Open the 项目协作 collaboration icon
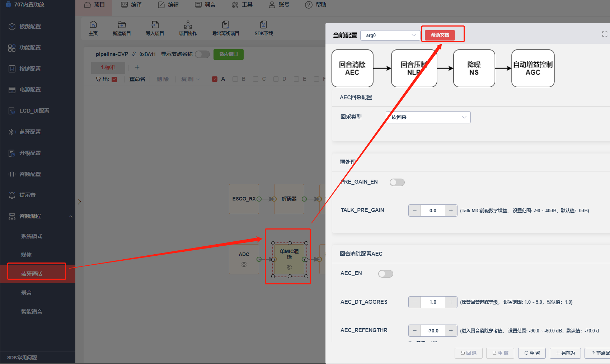This screenshot has height=364, width=610. 188,28
